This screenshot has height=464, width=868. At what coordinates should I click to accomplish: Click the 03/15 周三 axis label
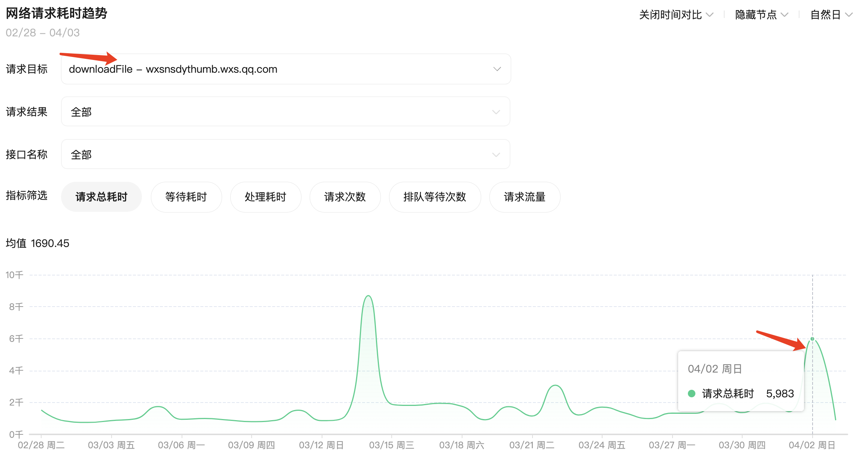coord(391,445)
